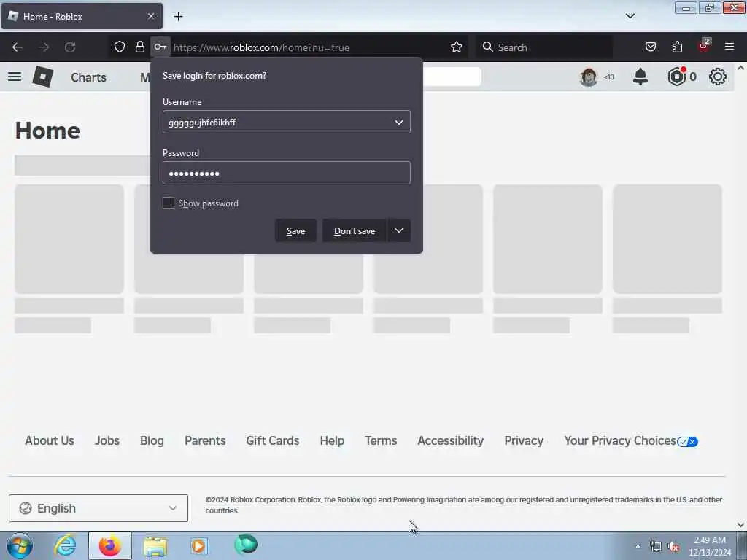Screen dimensions: 747x560
Task: Open the English language dropdown
Action: click(x=98, y=508)
